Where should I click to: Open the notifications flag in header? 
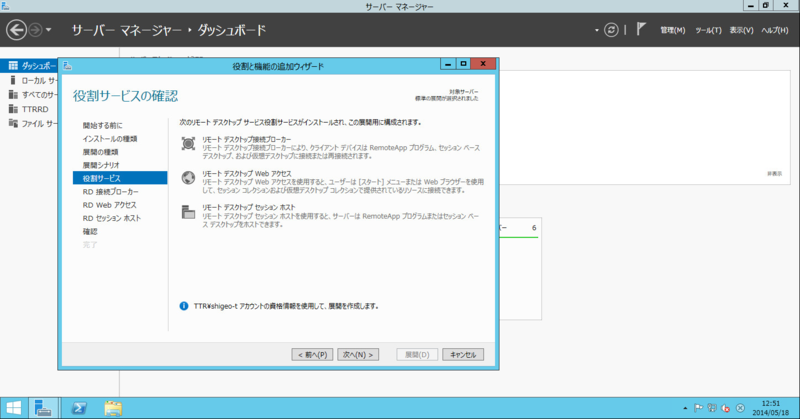click(x=641, y=30)
